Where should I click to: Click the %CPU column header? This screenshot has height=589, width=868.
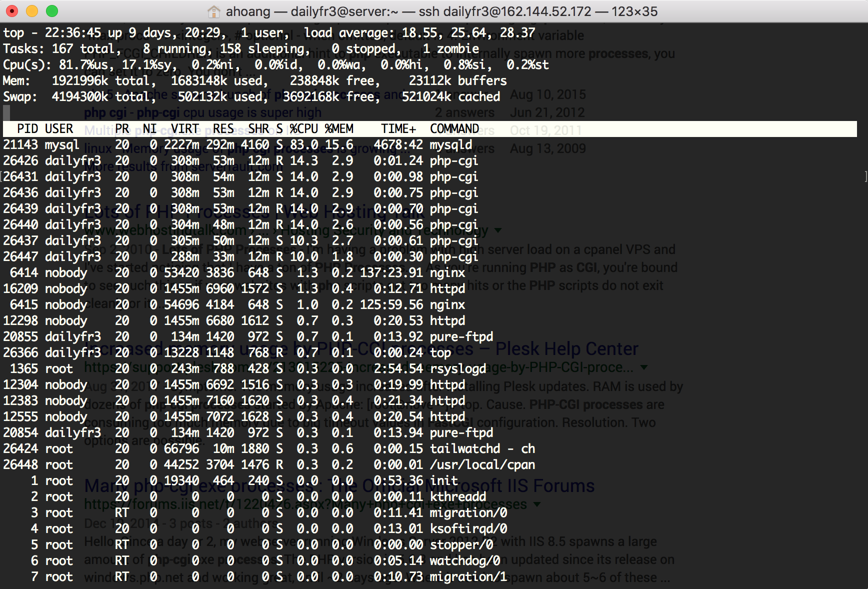coord(303,128)
